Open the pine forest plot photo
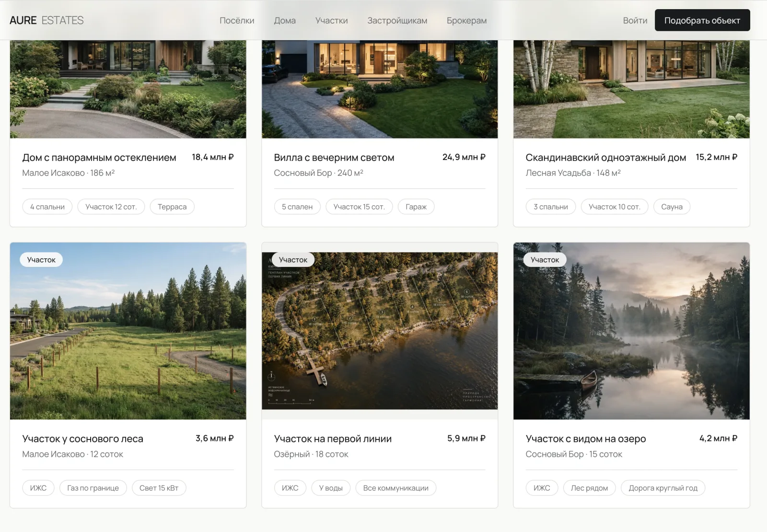Image resolution: width=767 pixels, height=532 pixels. (x=128, y=331)
